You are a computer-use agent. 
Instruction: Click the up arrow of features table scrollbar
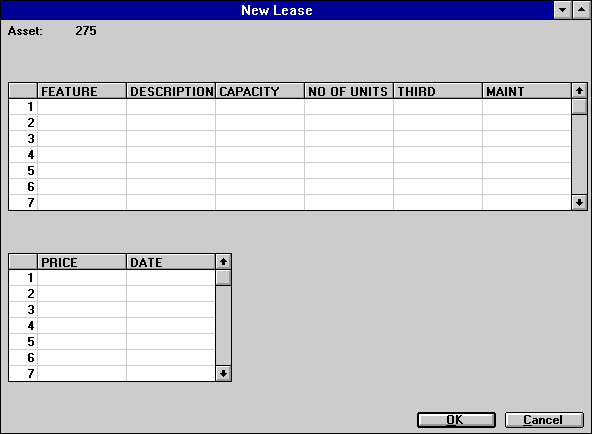pos(579,91)
